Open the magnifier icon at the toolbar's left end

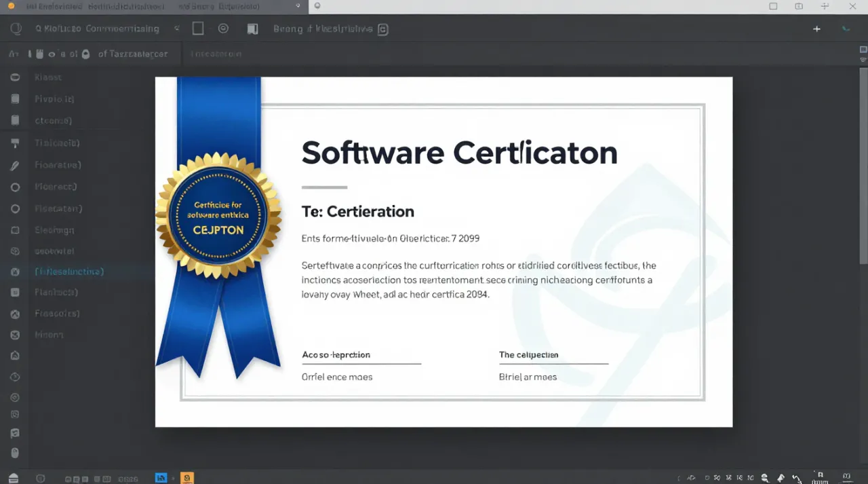[16, 29]
